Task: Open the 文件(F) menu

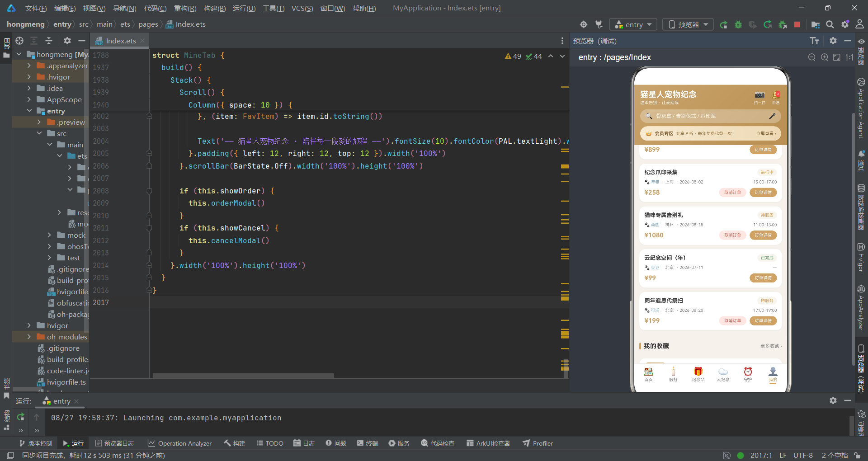Action: 36,8
